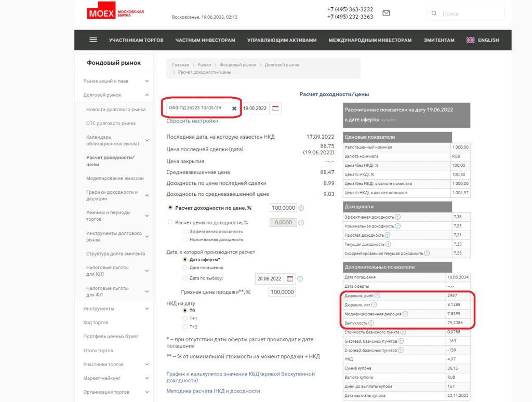This screenshot has height=402, width=532.
Task: Collapse the Долговой рынок section
Action: (x=147, y=95)
